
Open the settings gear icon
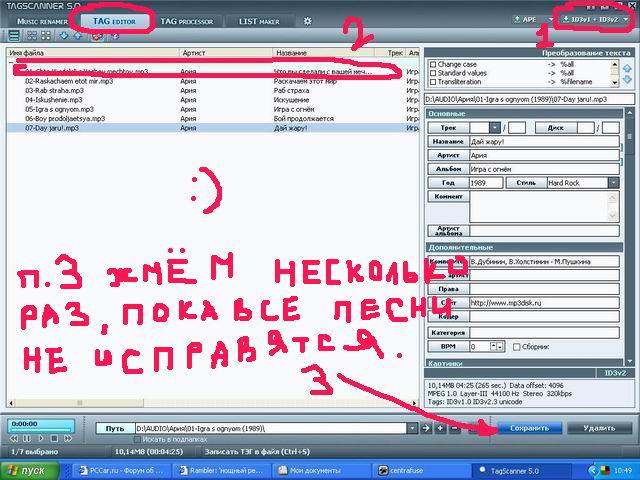point(308,20)
